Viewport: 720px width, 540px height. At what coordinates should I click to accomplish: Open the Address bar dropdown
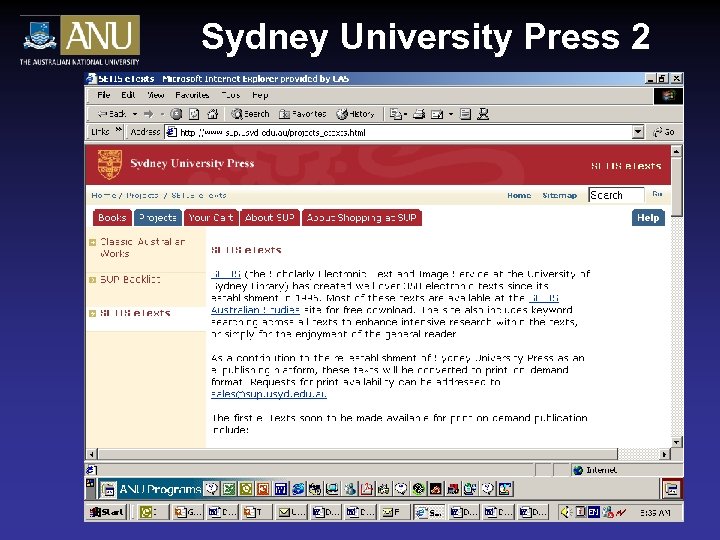[x=638, y=132]
